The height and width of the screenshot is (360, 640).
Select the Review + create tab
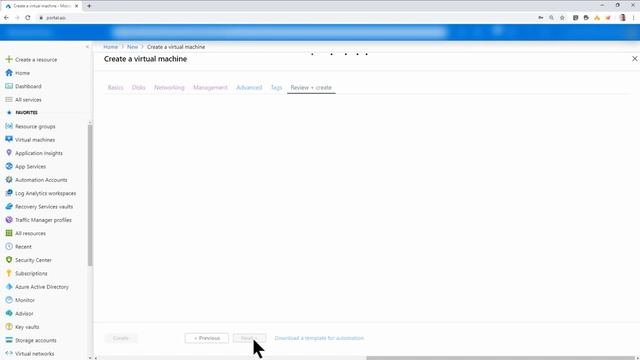pyautogui.click(x=311, y=87)
